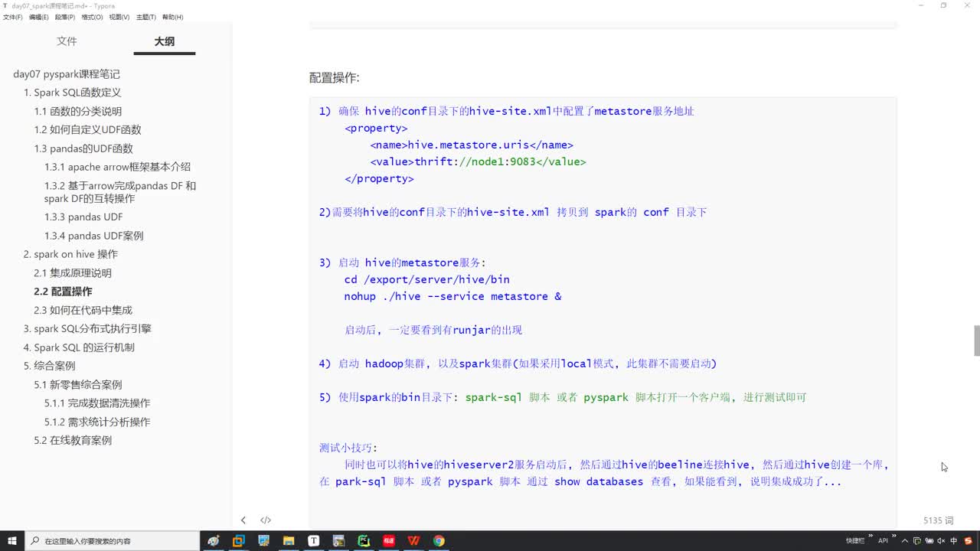Screen dimensions: 980x551
Task: Toggle source code mode icon
Action: [266, 520]
